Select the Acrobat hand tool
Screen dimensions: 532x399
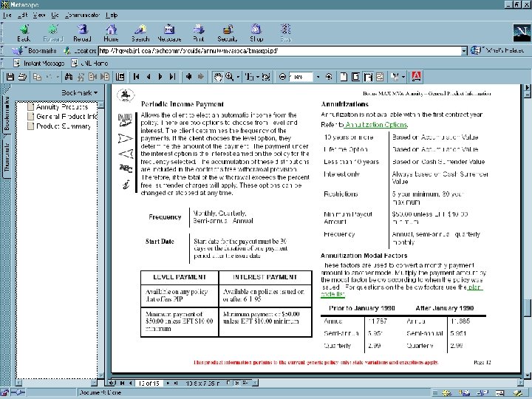[217, 77]
